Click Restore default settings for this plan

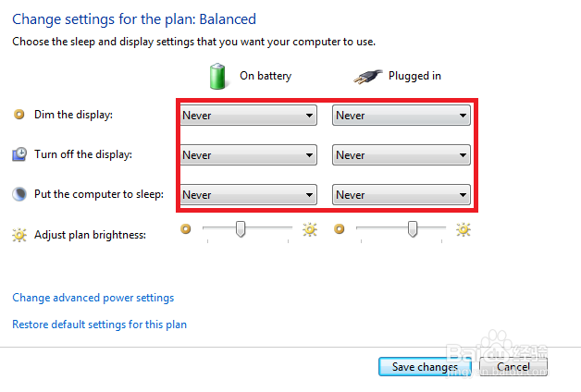pos(99,325)
